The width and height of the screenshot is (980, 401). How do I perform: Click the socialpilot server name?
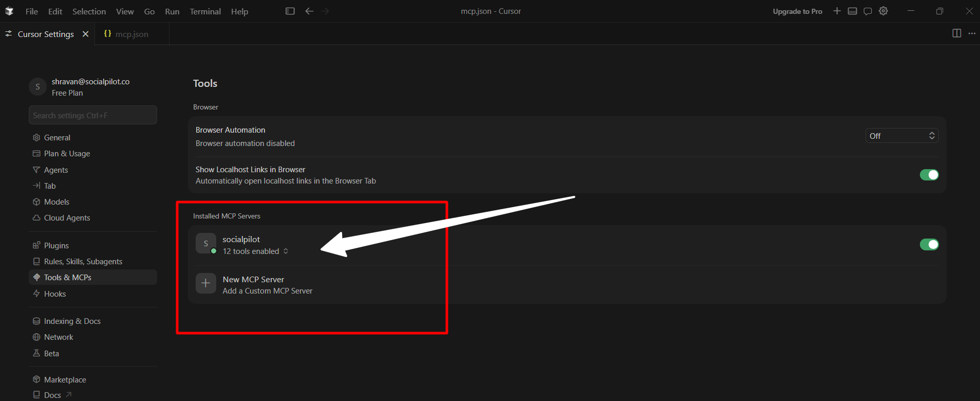click(241, 239)
